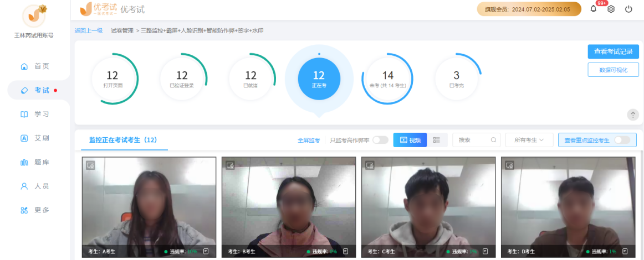Enable 查看重点监控考生 switch

pyautogui.click(x=622, y=140)
